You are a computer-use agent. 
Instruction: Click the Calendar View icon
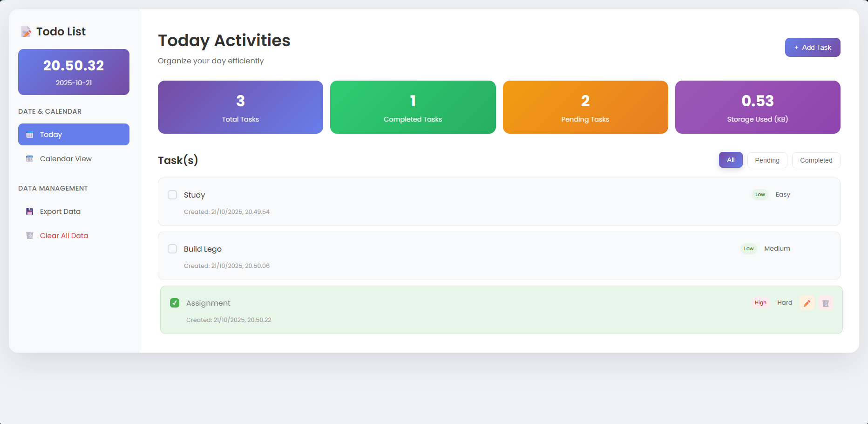(x=30, y=158)
